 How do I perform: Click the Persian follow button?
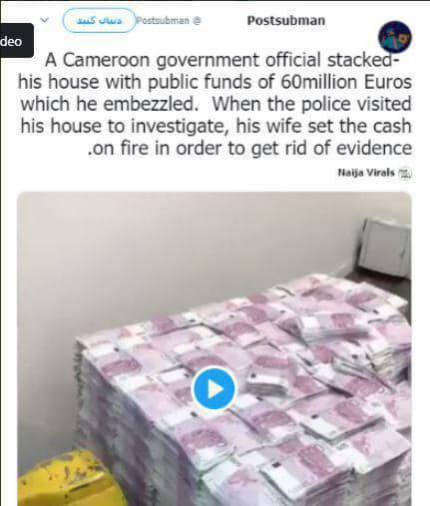pyautogui.click(x=99, y=20)
